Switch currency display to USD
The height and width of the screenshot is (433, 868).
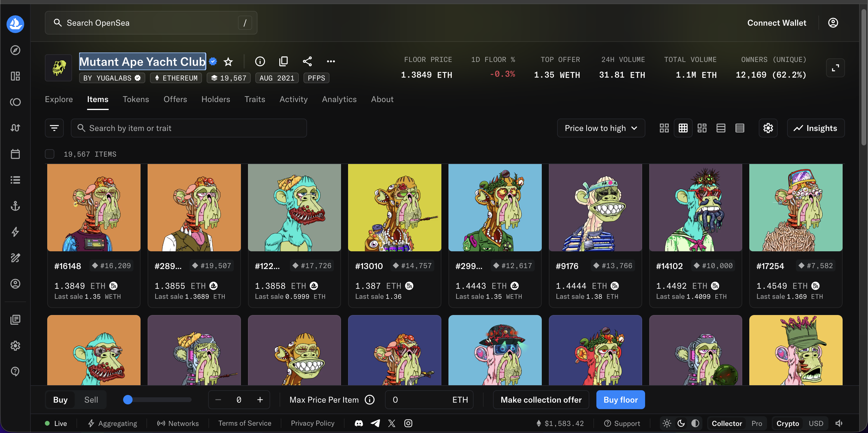pos(816,423)
